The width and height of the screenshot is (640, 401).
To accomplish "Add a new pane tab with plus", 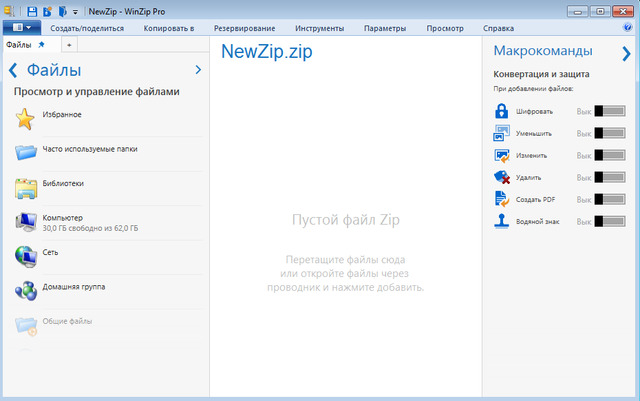I will [x=69, y=45].
